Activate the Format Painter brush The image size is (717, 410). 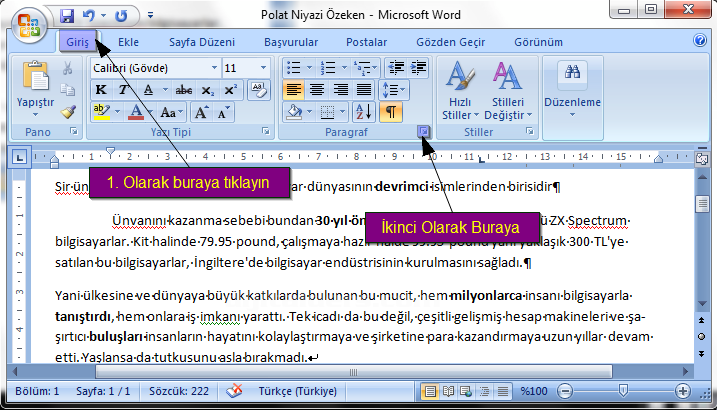(68, 112)
